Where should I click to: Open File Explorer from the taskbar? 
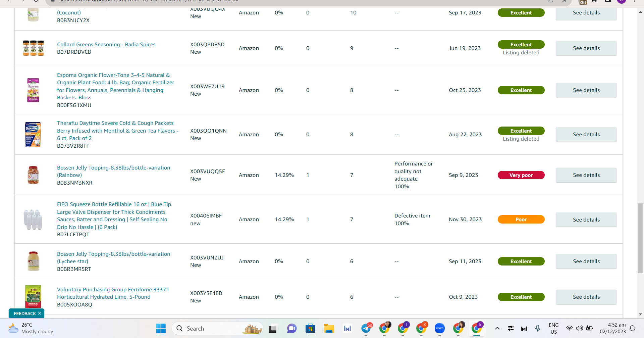[x=329, y=328]
